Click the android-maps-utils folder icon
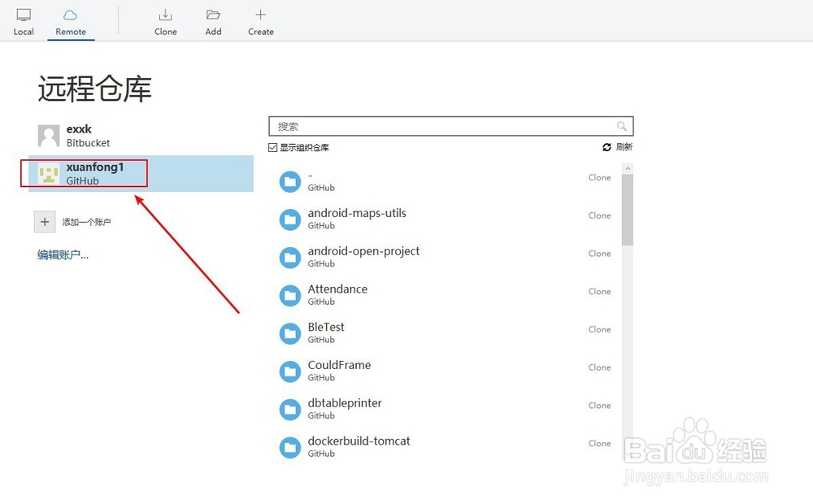The image size is (813, 504). coord(290,219)
